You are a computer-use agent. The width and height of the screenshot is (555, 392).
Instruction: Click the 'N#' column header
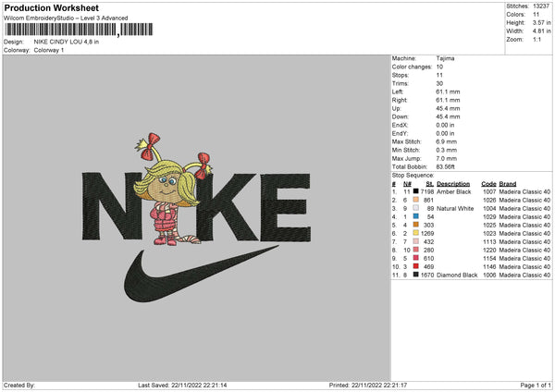tap(407, 184)
